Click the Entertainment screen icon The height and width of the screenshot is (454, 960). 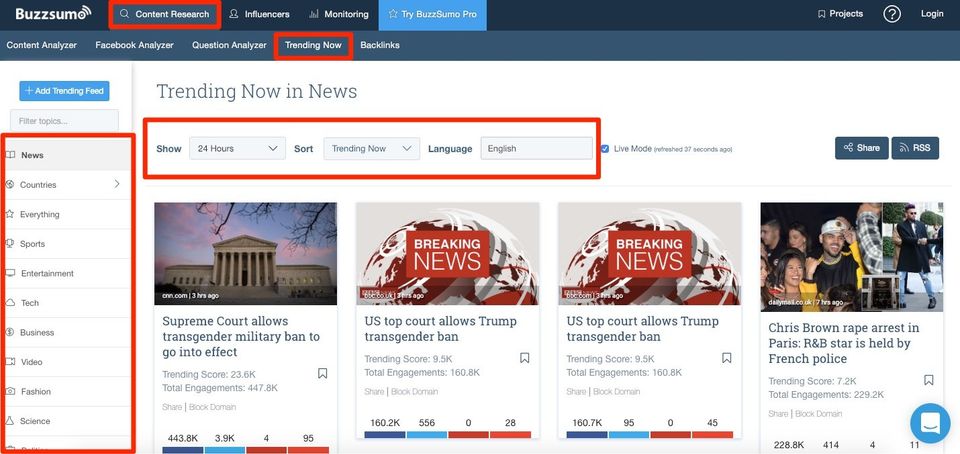click(10, 273)
